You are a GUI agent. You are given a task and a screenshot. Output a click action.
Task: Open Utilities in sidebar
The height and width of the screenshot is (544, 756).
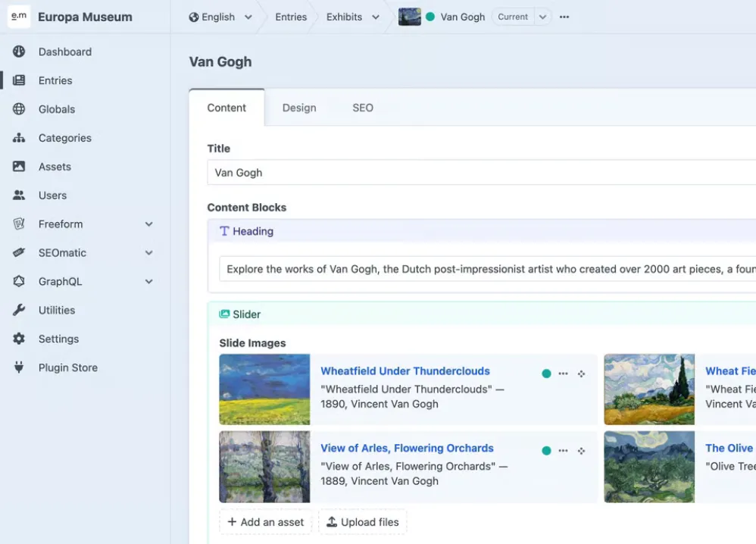click(57, 310)
